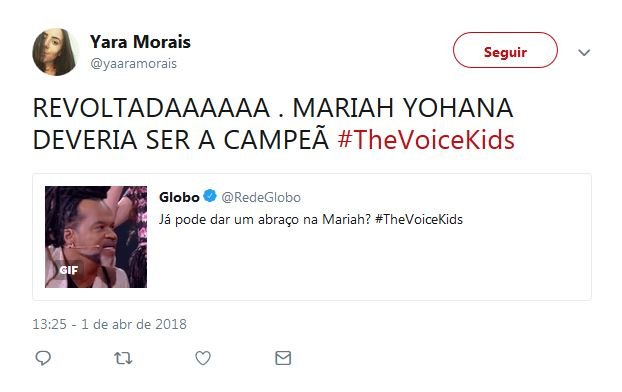Viewport: 622px width, 392px height.
Task: Click Globo's blue verified badge
Action: [x=210, y=196]
